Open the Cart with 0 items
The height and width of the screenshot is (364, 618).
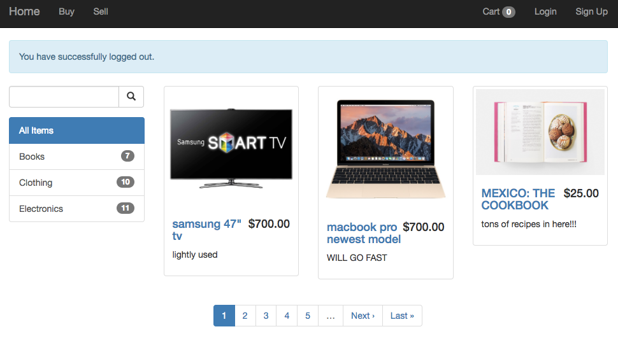pos(499,12)
